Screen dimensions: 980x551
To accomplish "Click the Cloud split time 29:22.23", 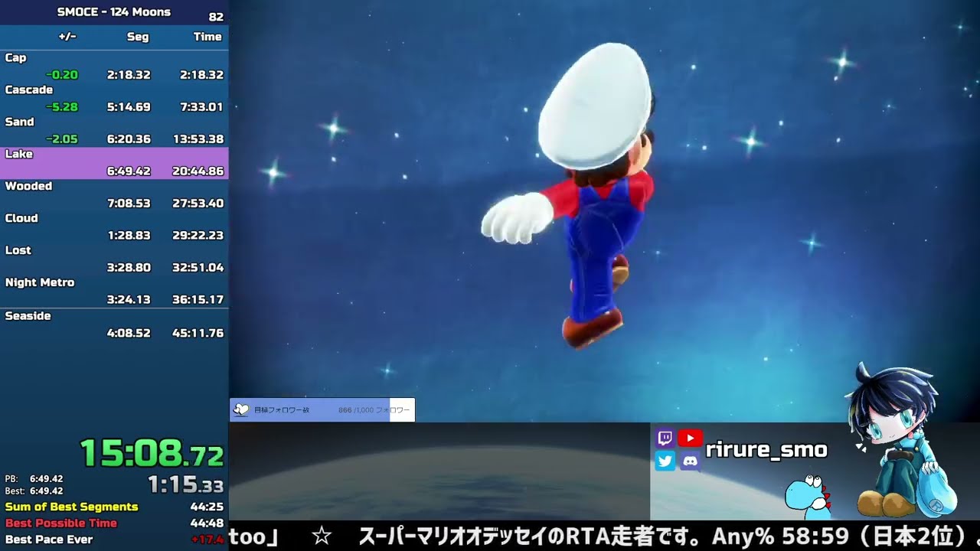I will tap(198, 236).
